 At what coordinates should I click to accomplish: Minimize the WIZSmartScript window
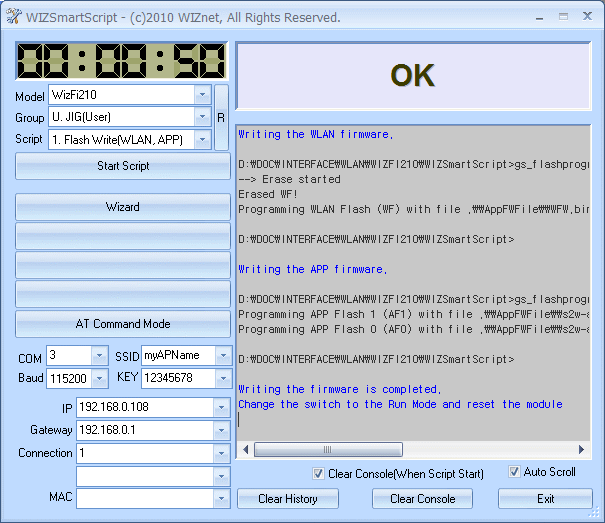[539, 17]
